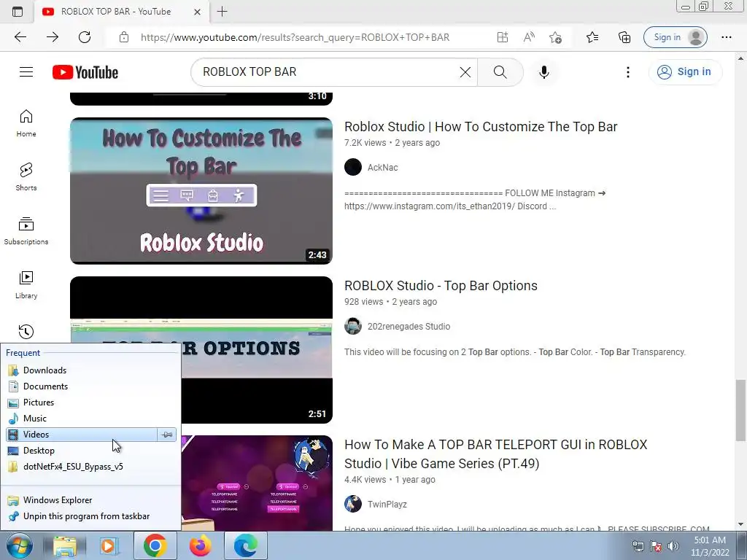Open the Windows Start orb
The width and height of the screenshot is (747, 560).
[x=20, y=545]
